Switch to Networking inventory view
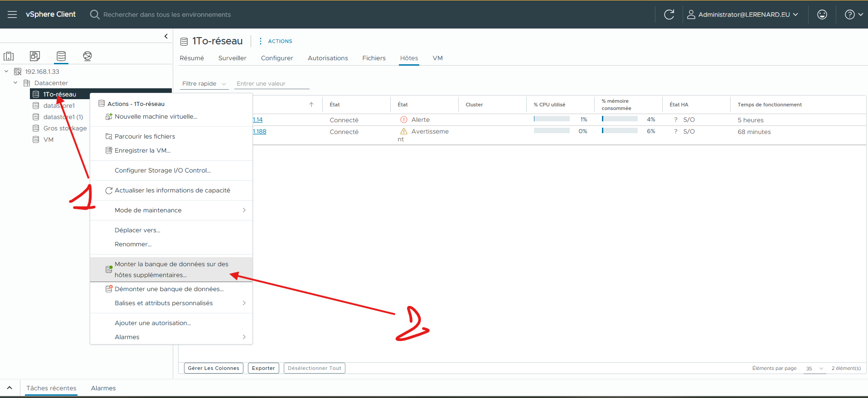Viewport: 868px width, 398px height. click(87, 56)
